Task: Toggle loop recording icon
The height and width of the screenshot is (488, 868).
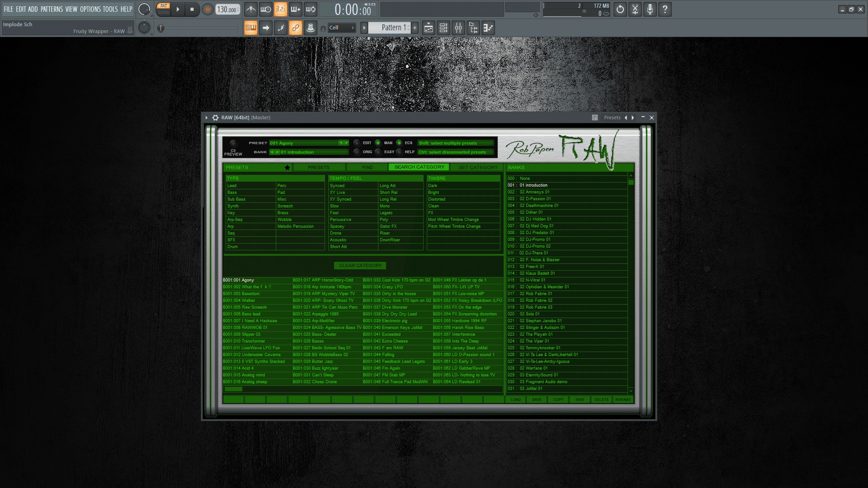Action: [x=311, y=9]
